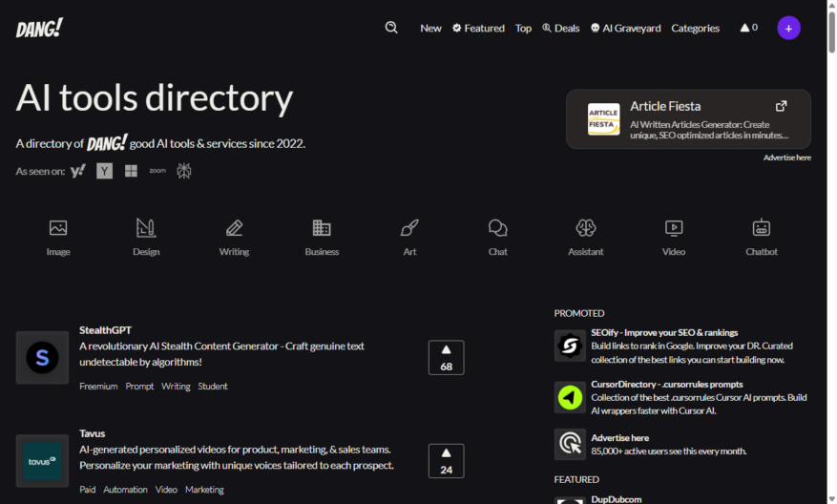Select the Video tag under Tavus
837x504 pixels.
coord(166,490)
